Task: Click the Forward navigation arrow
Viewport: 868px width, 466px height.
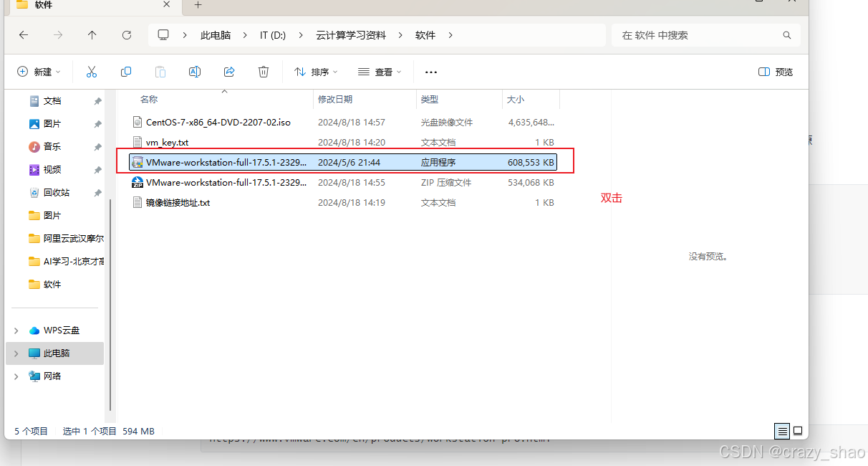Action: point(58,35)
